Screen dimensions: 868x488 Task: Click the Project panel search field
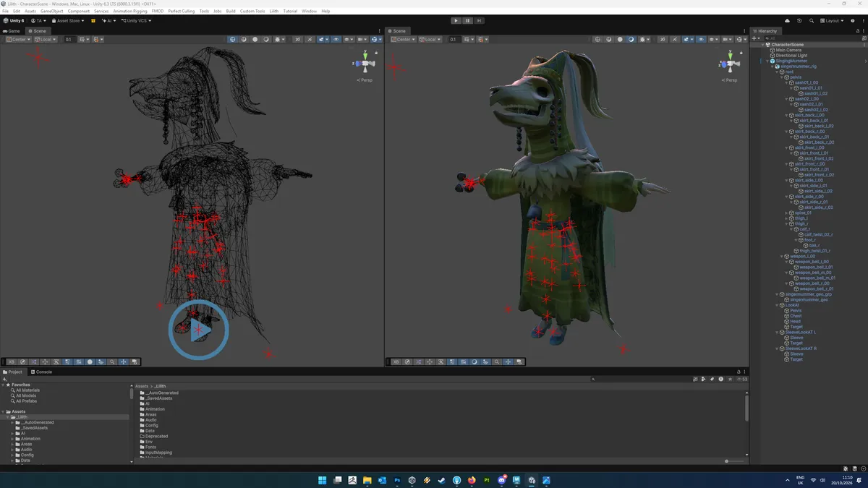coord(640,379)
